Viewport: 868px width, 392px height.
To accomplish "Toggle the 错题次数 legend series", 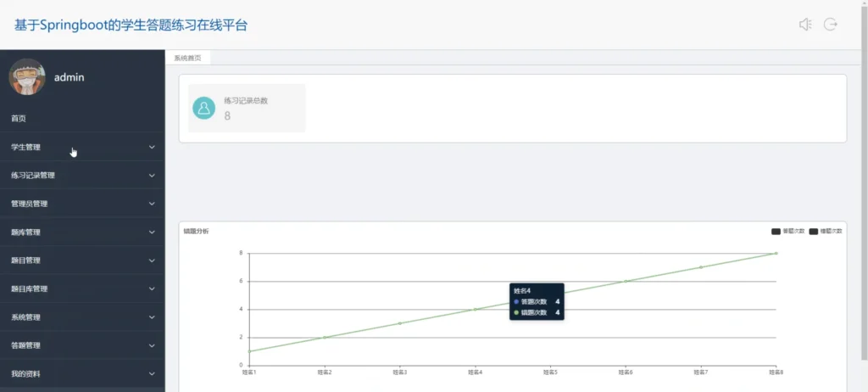I will [x=826, y=232].
